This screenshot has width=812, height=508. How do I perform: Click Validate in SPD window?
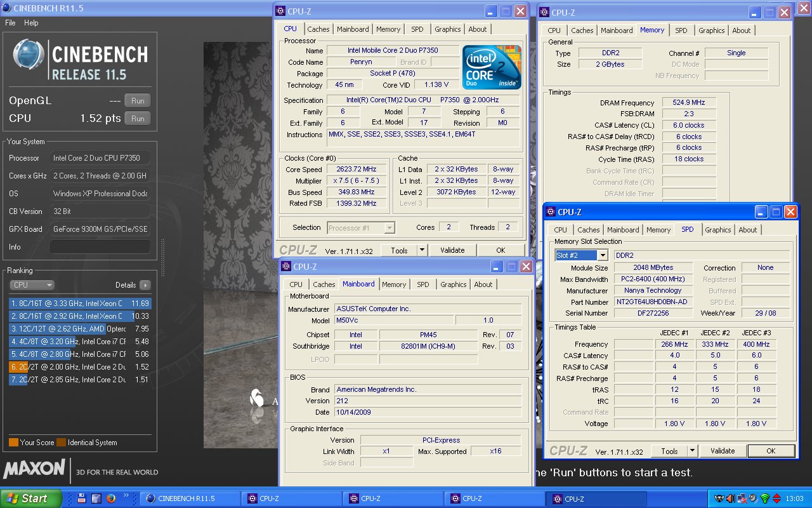723,451
